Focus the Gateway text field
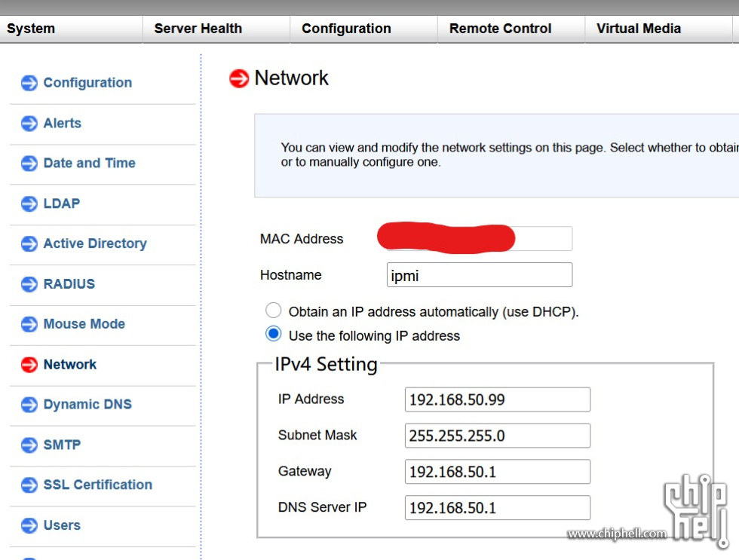The height and width of the screenshot is (560, 739). point(497,472)
